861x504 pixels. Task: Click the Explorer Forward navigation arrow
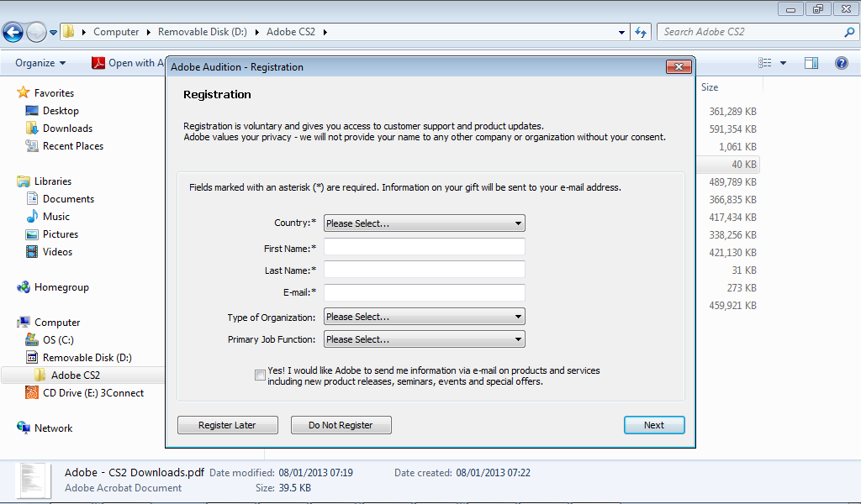click(x=36, y=33)
